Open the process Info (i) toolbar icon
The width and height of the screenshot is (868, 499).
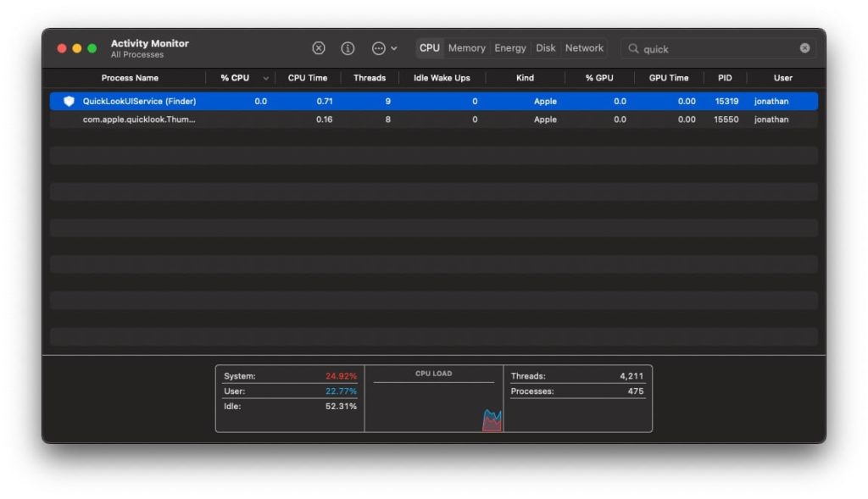coord(348,48)
